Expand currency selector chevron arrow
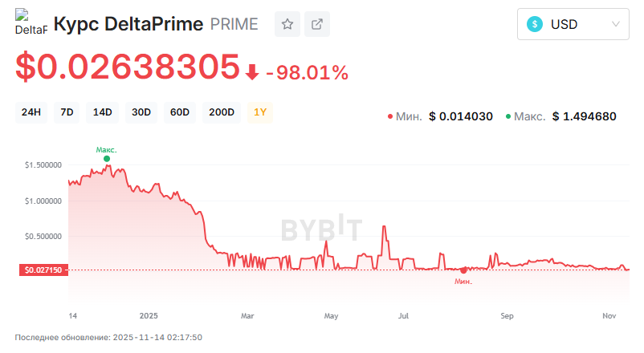 click(616, 24)
